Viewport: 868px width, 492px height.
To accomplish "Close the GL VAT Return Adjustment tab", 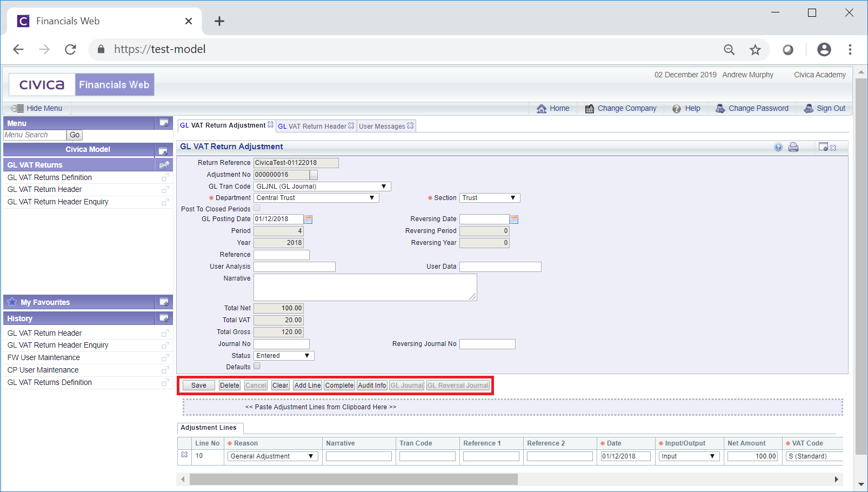I will click(271, 125).
